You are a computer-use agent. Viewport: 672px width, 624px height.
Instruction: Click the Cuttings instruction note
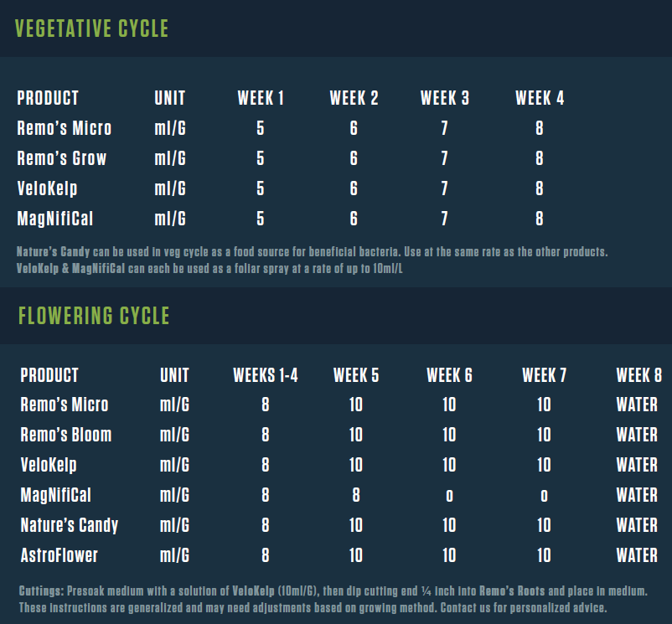333,590
